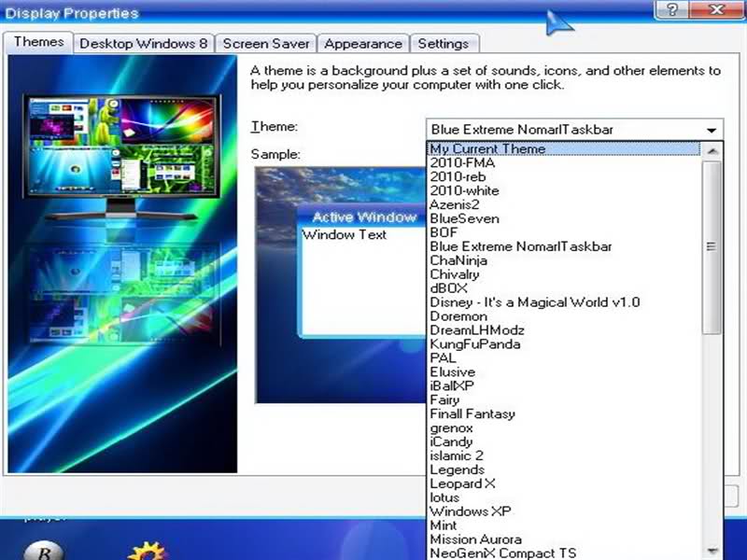Select the DreamLHModz theme
Image resolution: width=747 pixels, height=560 pixels.
tap(565, 330)
